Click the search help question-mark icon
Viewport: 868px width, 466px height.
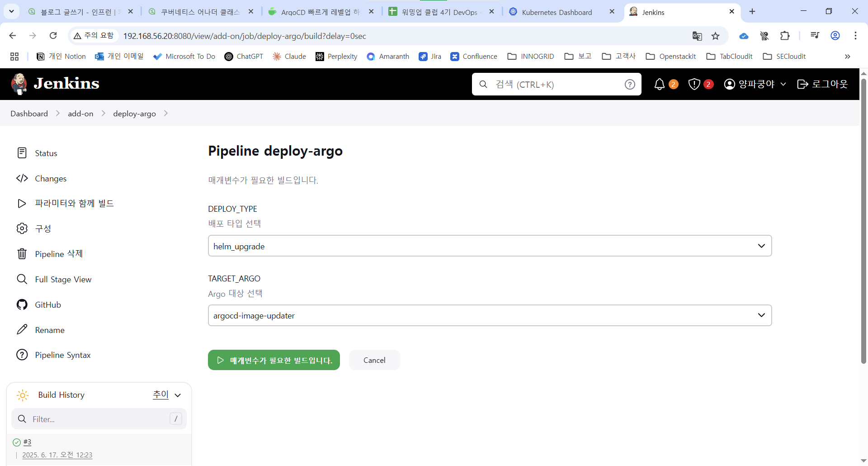[x=630, y=84]
